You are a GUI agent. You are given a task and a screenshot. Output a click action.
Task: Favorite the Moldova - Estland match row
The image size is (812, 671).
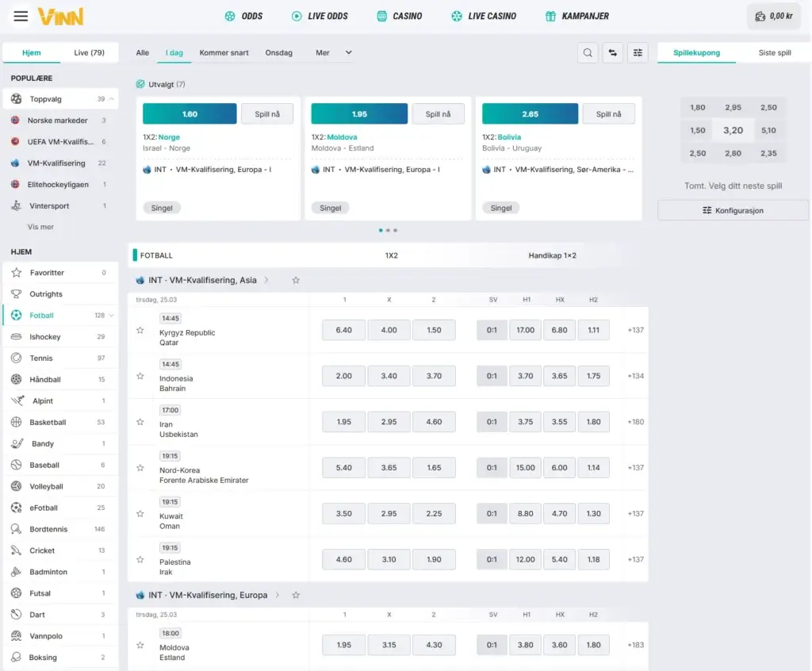(140, 645)
